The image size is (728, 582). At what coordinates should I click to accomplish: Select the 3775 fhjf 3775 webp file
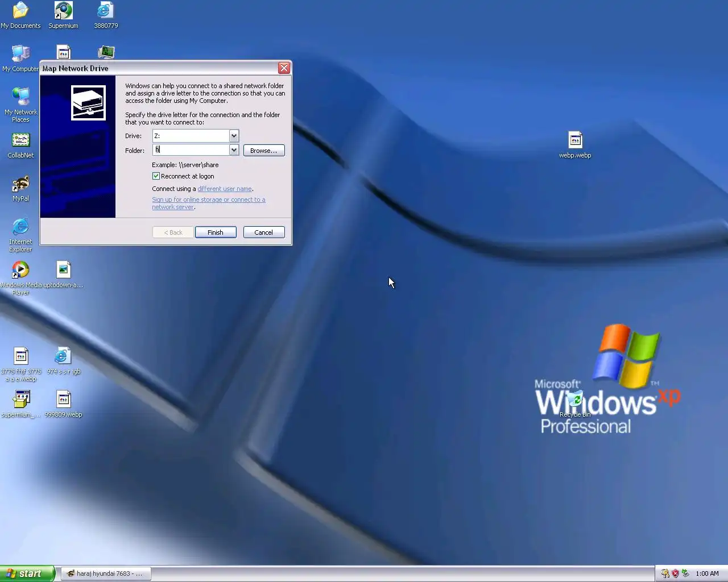21,364
